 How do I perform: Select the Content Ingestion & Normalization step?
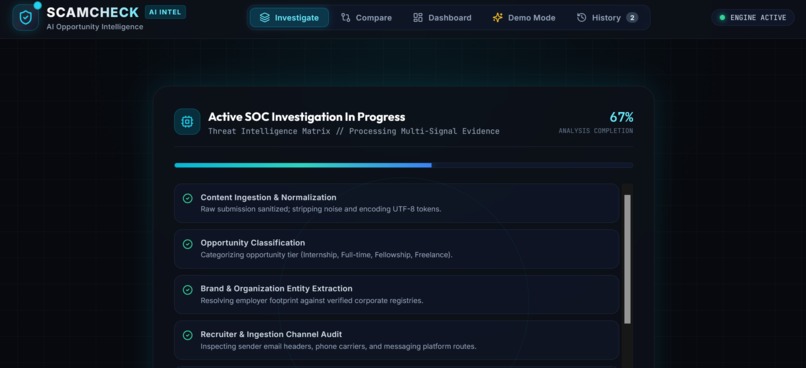396,203
